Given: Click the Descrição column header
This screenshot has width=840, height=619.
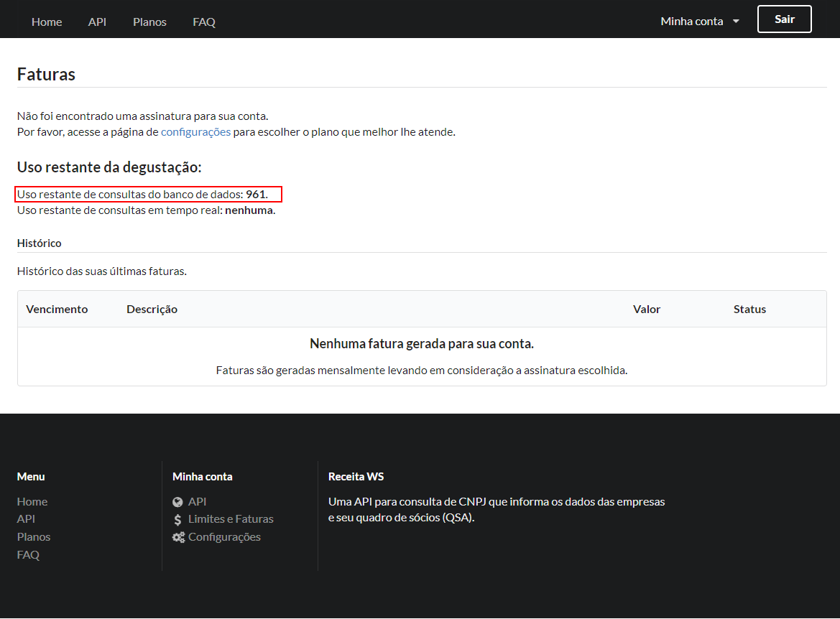Looking at the screenshot, I should click(152, 309).
